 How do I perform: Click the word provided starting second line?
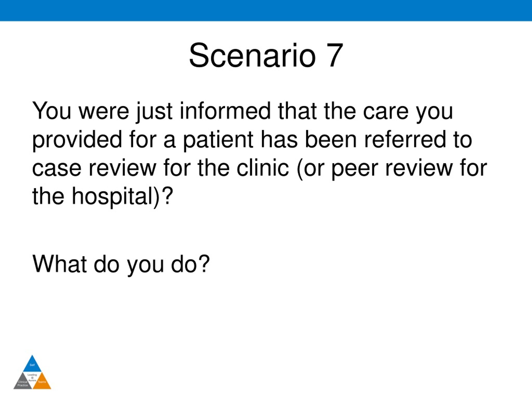[77, 139]
